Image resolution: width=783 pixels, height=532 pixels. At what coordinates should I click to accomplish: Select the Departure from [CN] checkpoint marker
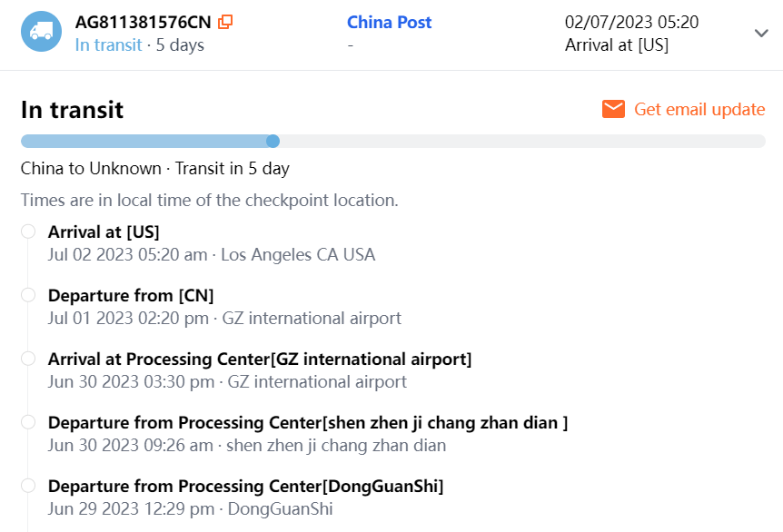pyautogui.click(x=28, y=295)
